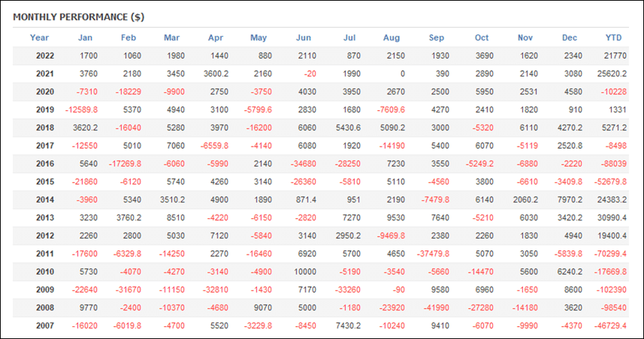The height and width of the screenshot is (339, 644).
Task: Select the 2021 year row label
Action: tap(45, 74)
